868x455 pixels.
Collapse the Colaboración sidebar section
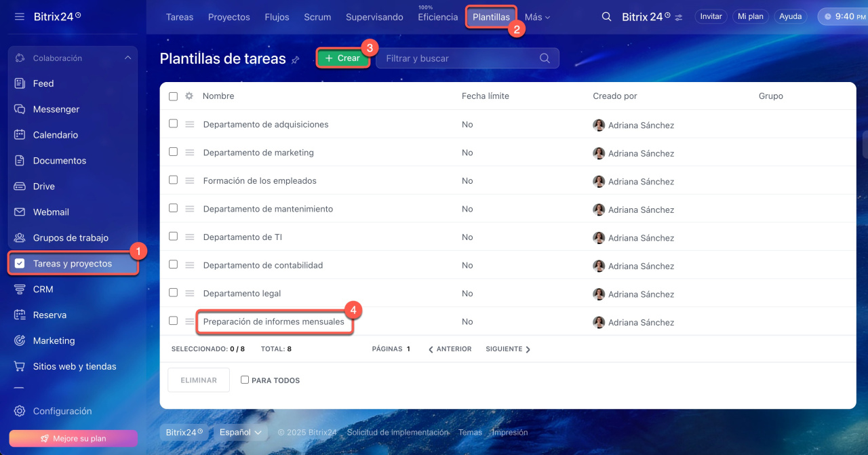tap(127, 58)
